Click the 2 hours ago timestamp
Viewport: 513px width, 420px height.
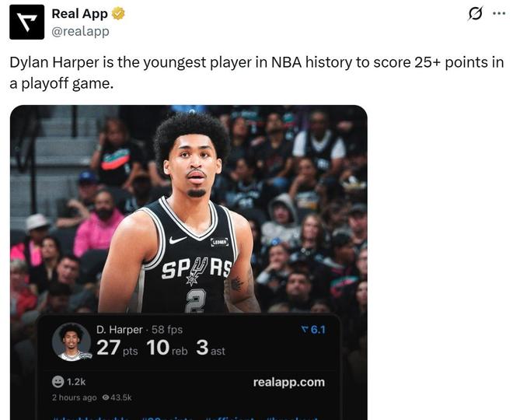75,397
